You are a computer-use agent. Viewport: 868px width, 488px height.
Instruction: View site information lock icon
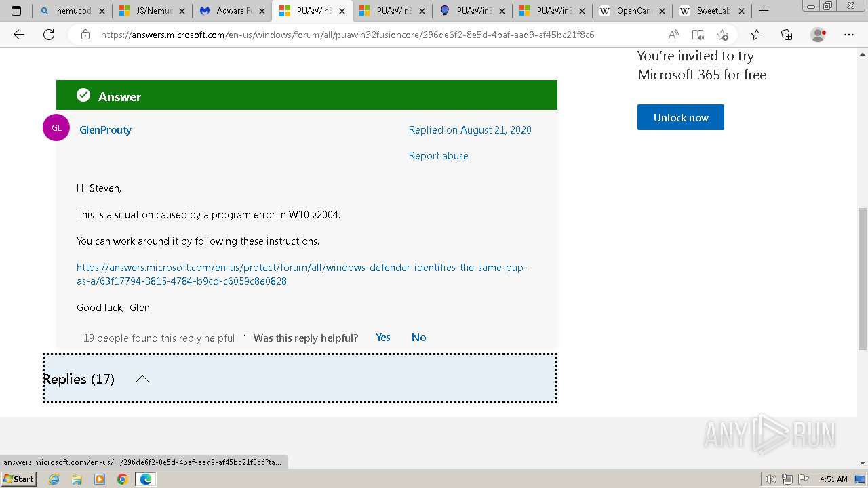click(85, 35)
